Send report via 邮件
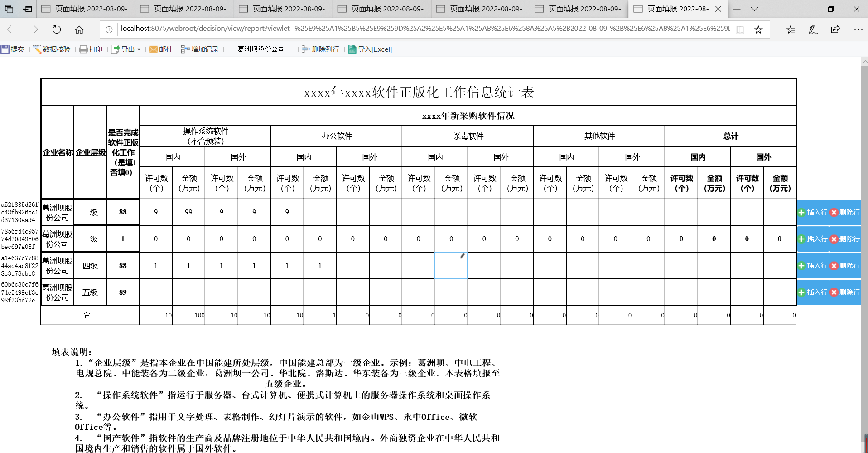Viewport: 868px width, 453px height. point(161,49)
